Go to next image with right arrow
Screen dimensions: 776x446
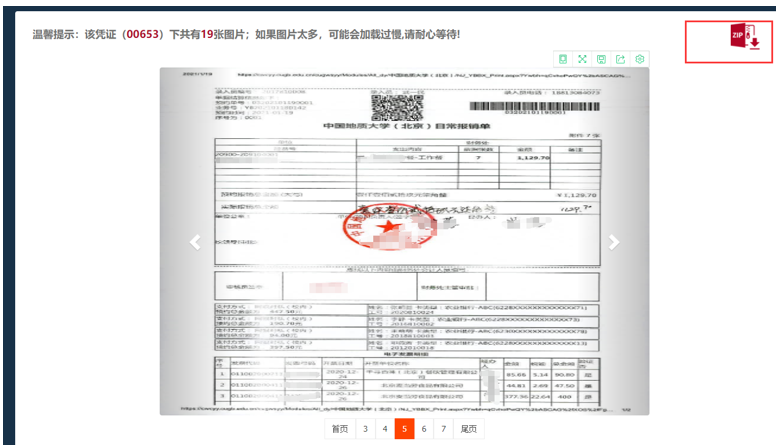click(614, 242)
